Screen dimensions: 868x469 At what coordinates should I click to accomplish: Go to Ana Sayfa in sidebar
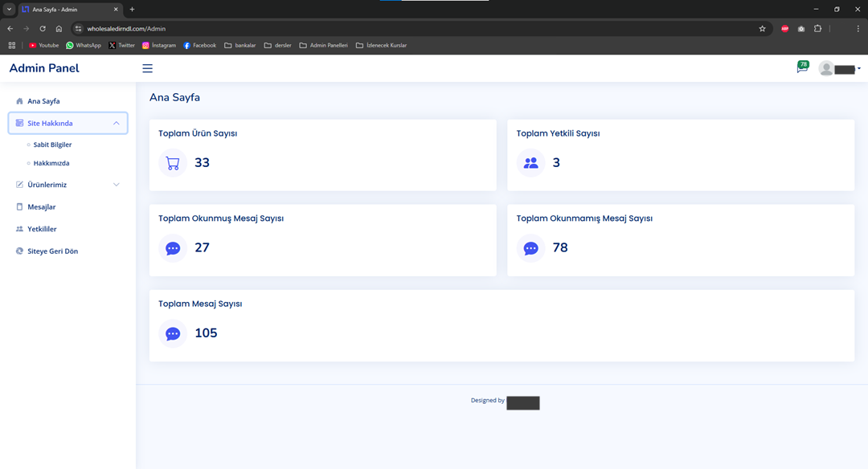tap(43, 101)
